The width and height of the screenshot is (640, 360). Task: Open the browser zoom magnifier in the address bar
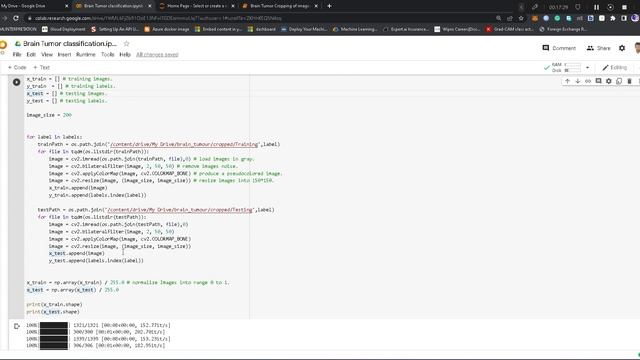[x=498, y=18]
